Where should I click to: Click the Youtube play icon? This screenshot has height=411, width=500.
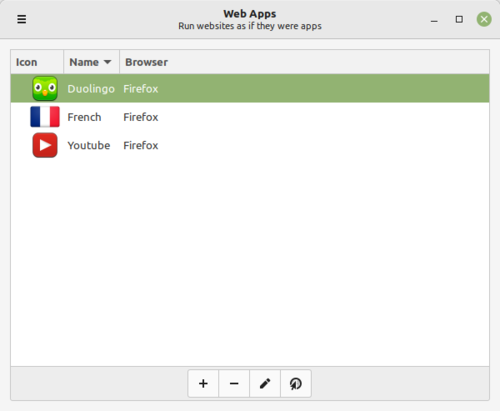45,145
